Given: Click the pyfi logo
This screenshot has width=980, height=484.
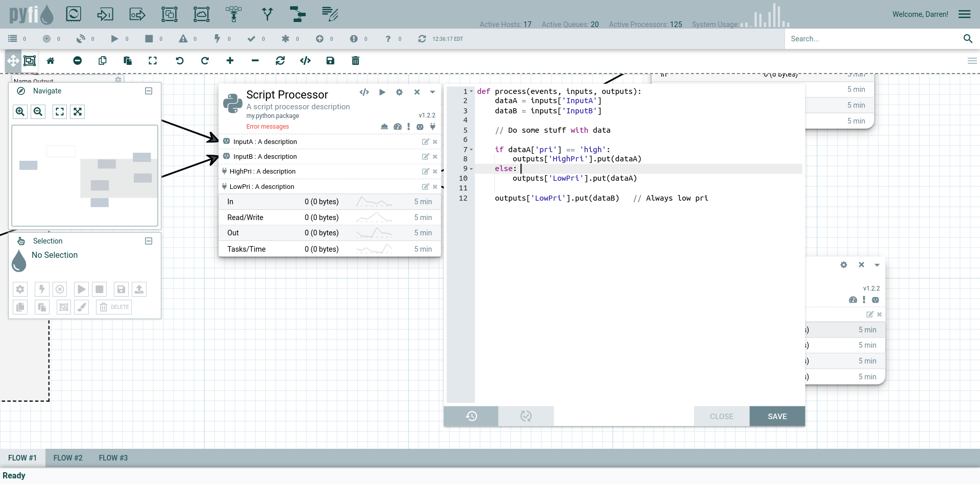Looking at the screenshot, I should tap(31, 14).
